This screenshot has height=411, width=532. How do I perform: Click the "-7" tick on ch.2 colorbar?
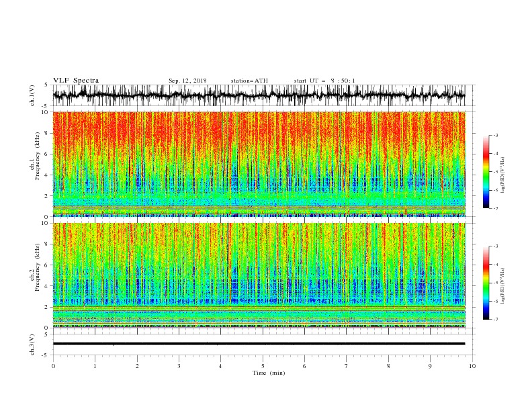pos(496,320)
